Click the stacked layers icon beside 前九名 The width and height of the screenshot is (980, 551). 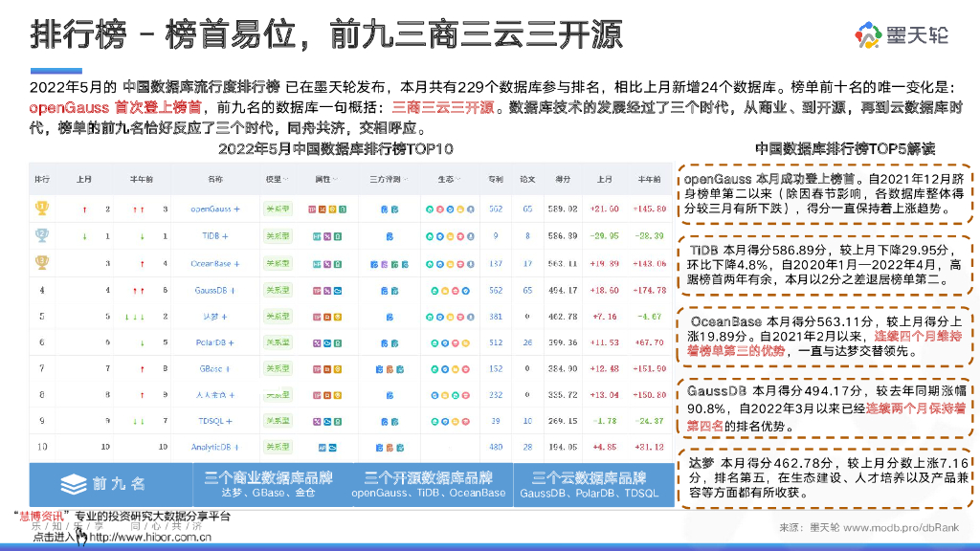click(x=74, y=483)
